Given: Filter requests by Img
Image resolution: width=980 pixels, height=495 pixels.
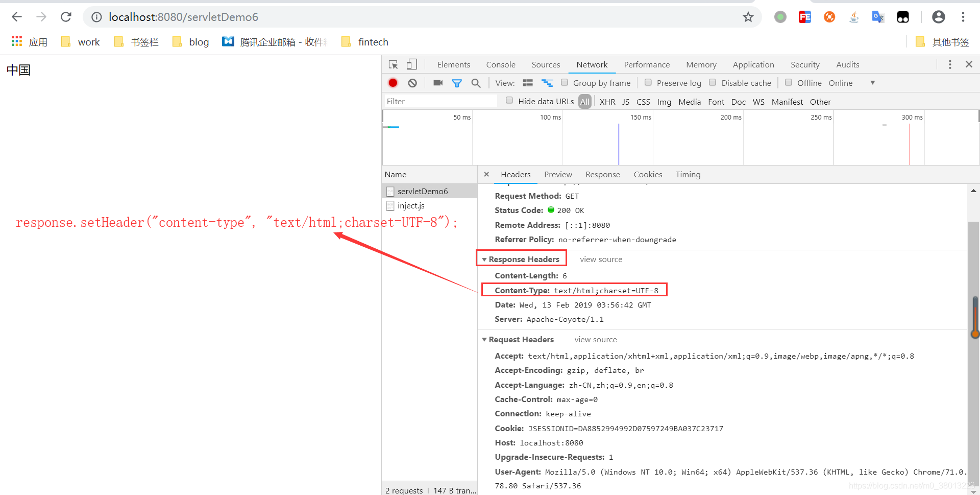Looking at the screenshot, I should pyautogui.click(x=664, y=102).
